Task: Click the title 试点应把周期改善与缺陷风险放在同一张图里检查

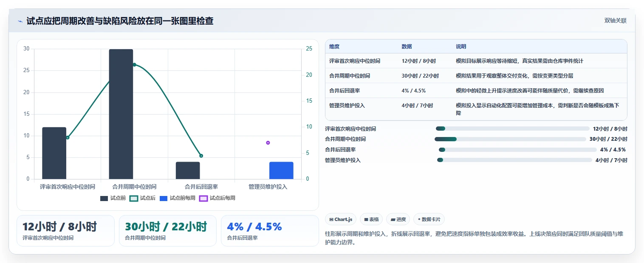Action: [120, 21]
